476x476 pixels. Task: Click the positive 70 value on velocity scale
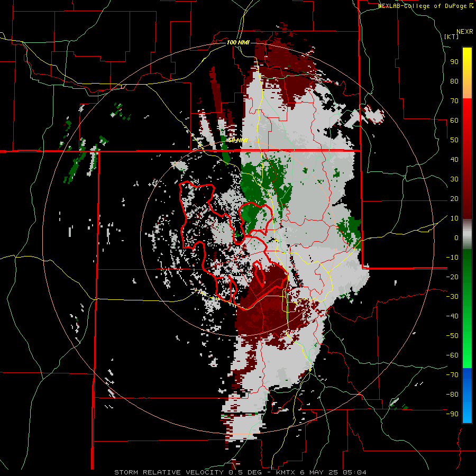[454, 101]
